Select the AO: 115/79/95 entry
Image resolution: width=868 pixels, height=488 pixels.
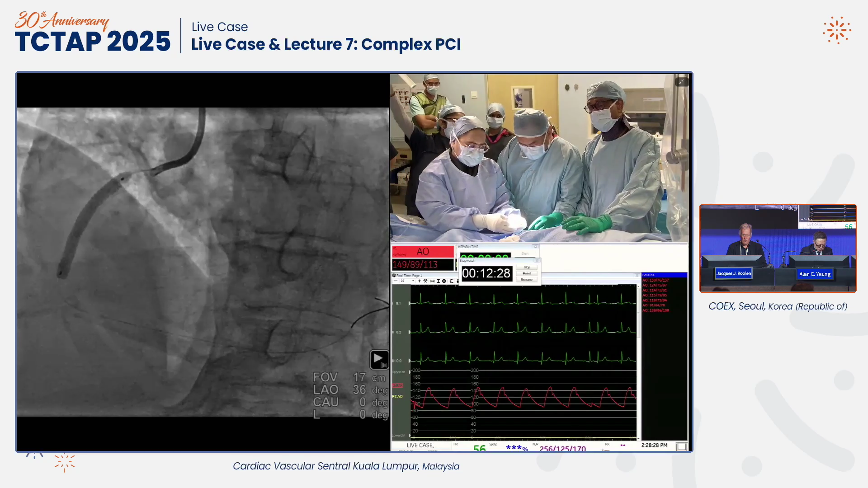(x=655, y=295)
